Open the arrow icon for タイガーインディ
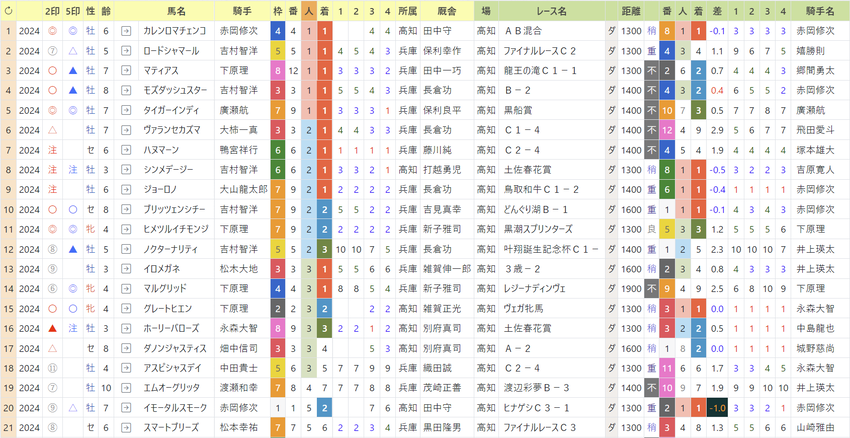This screenshot has height=438, width=850. pyautogui.click(x=126, y=111)
